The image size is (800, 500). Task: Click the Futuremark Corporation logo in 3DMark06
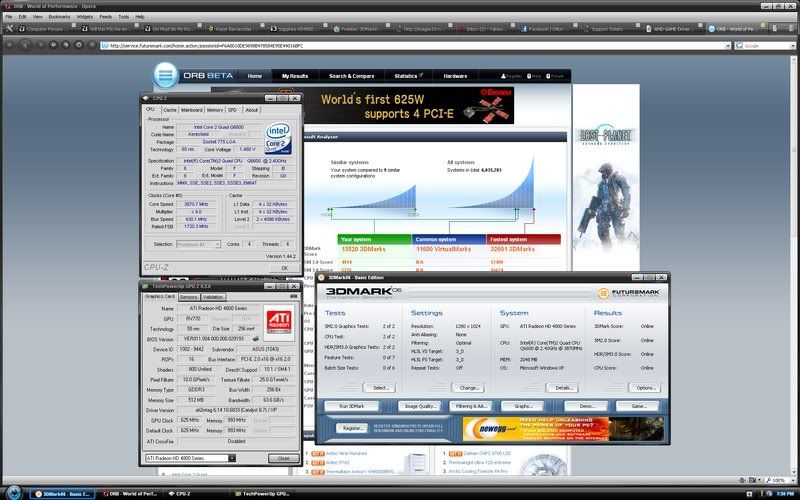click(x=629, y=293)
